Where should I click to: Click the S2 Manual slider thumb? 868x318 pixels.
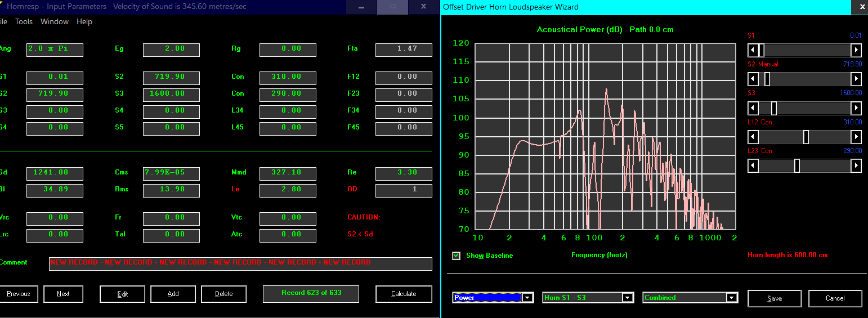[x=767, y=79]
